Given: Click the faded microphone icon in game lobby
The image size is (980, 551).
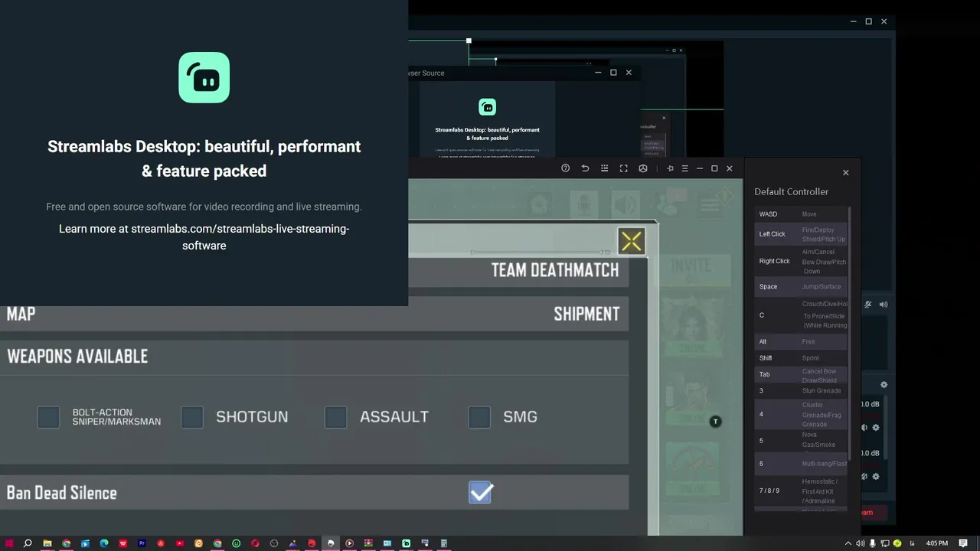Looking at the screenshot, I should 583,204.
